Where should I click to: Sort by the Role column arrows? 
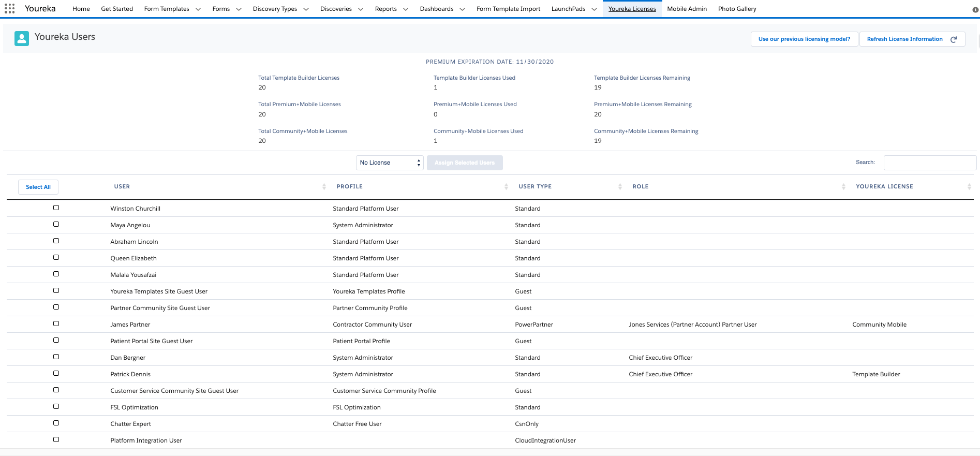[843, 187]
